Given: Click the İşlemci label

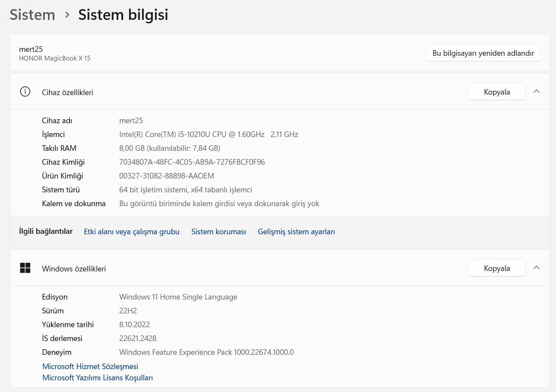Looking at the screenshot, I should coord(53,134).
